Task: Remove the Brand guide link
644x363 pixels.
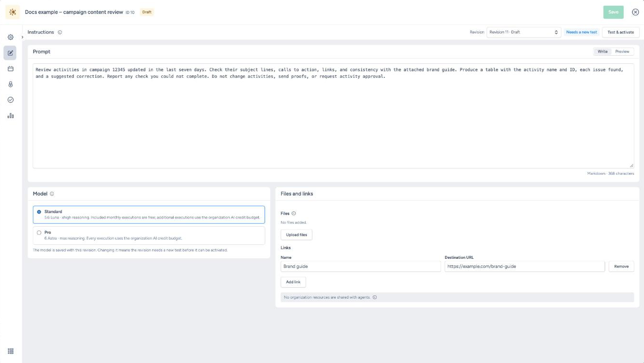Action: click(621, 266)
